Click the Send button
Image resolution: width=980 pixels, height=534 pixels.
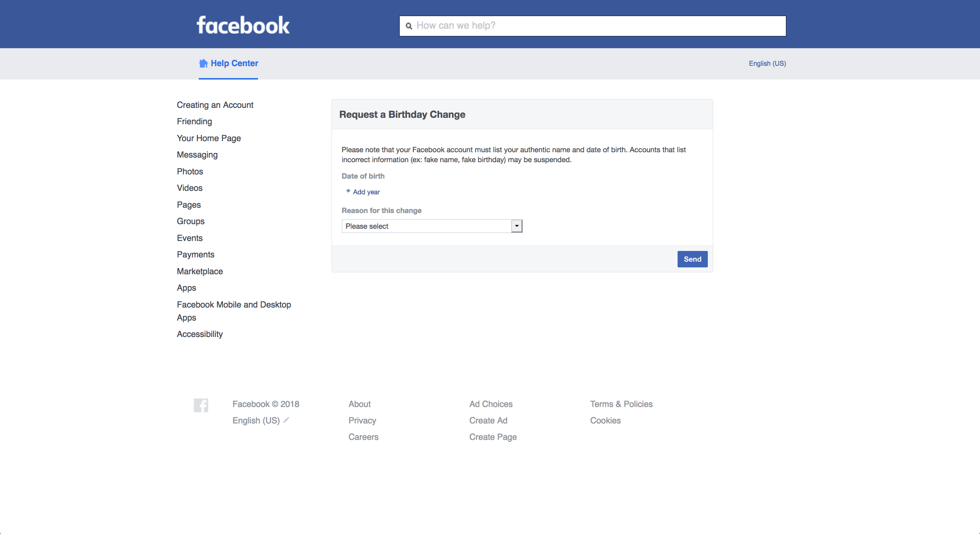693,259
